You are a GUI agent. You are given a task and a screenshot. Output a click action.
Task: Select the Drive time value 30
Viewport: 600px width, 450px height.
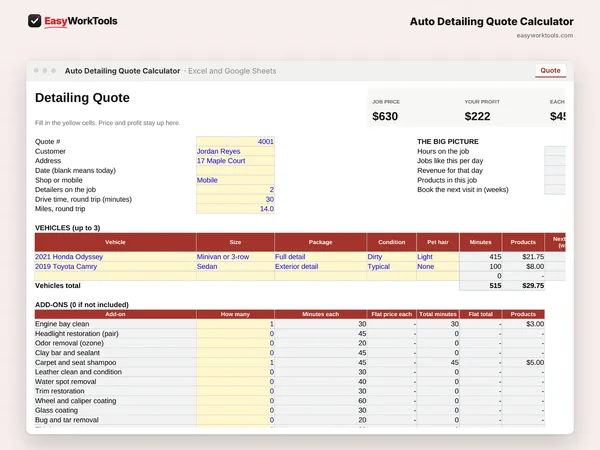pyautogui.click(x=235, y=199)
